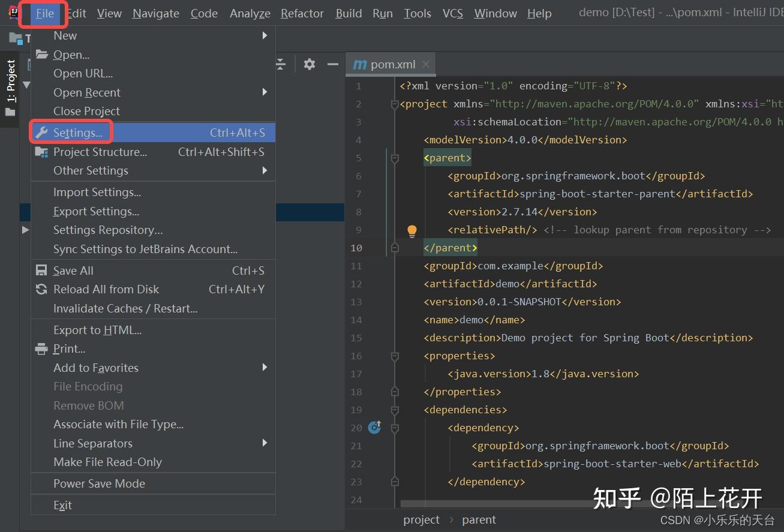Open Settings... from the File menu
The height and width of the screenshot is (532, 784).
point(153,133)
